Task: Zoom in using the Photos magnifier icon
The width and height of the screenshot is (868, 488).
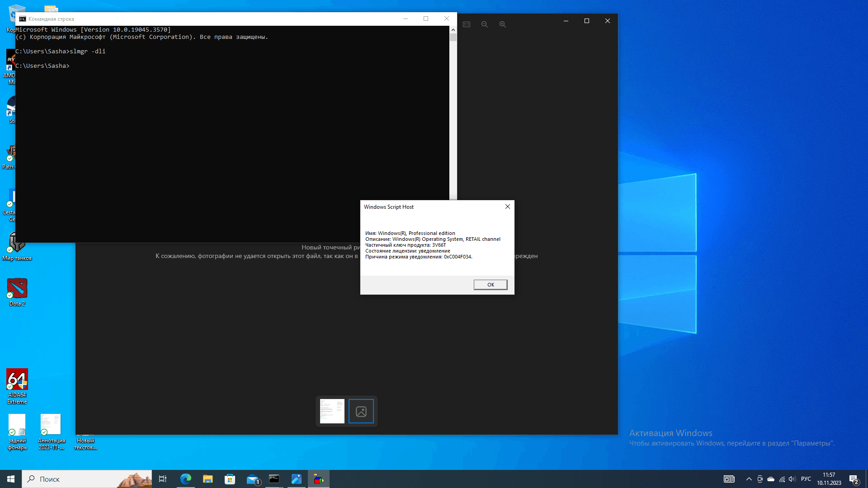Action: click(x=503, y=24)
